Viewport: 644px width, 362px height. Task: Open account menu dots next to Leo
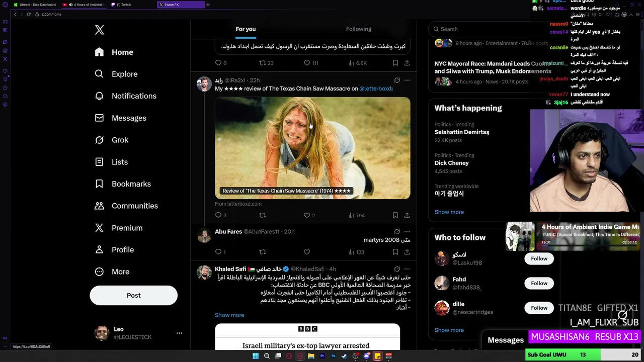coord(179,333)
